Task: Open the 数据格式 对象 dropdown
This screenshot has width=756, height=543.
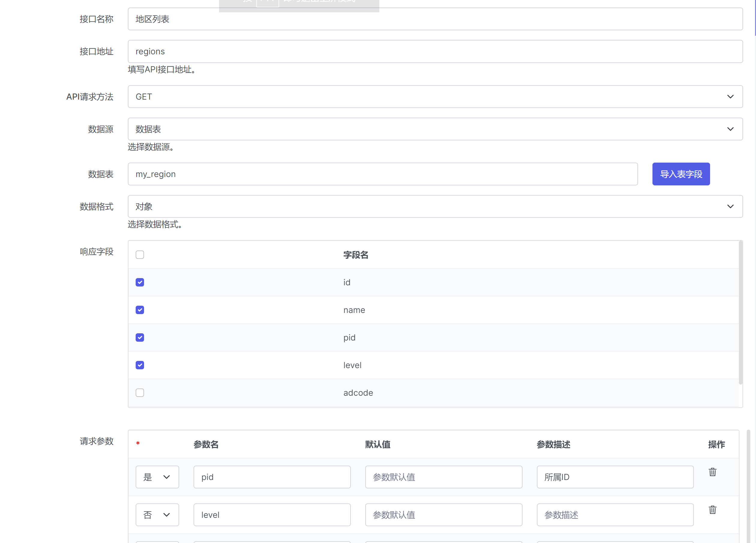Action: (x=435, y=206)
